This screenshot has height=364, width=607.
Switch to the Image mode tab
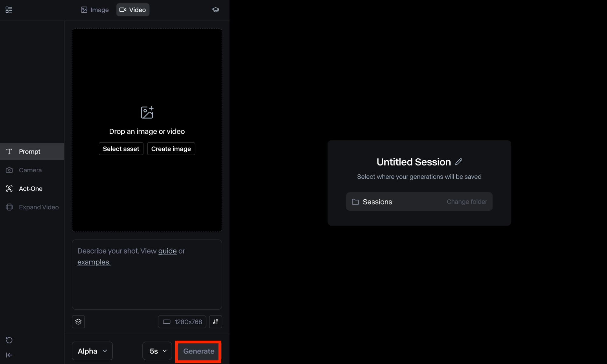[x=95, y=10]
